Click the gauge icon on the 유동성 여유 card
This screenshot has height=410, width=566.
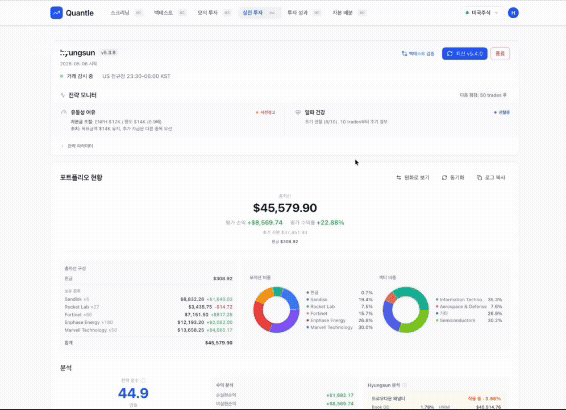point(64,112)
